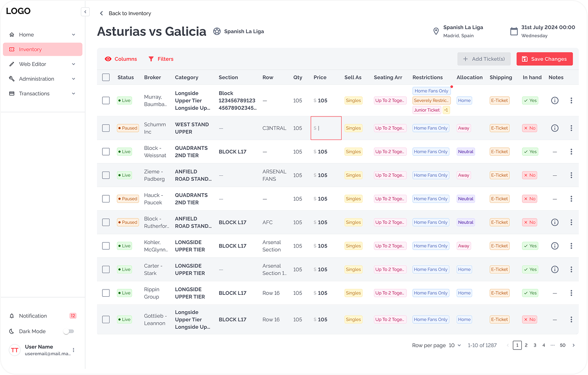This screenshot has width=588, height=375.
Task: Toggle Dark Mode switch
Action: click(x=69, y=331)
